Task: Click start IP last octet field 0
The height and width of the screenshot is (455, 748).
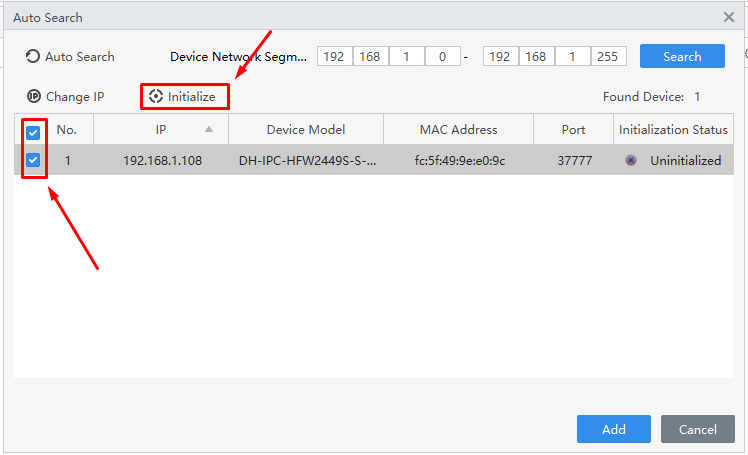Action: click(443, 56)
